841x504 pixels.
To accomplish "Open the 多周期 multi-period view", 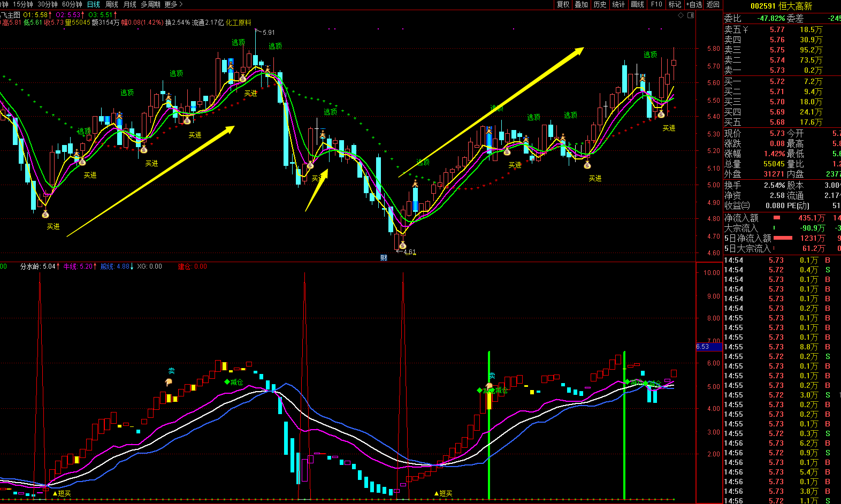I will [151, 4].
